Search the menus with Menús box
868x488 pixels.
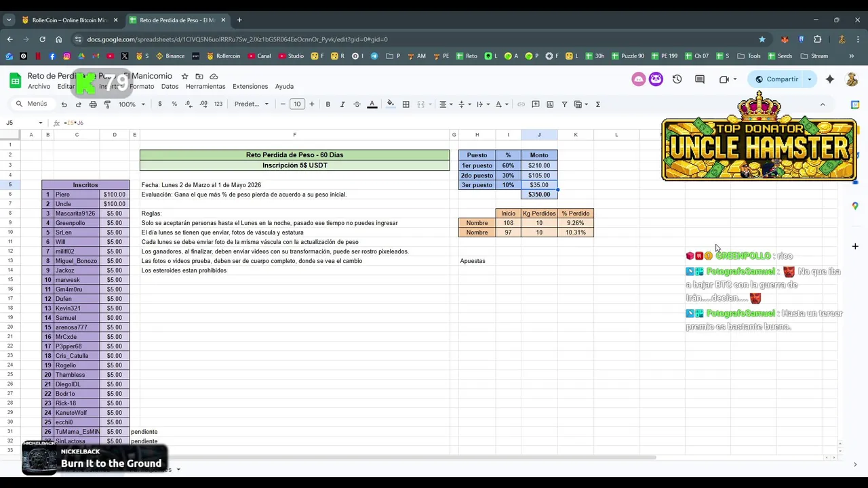[x=32, y=104]
